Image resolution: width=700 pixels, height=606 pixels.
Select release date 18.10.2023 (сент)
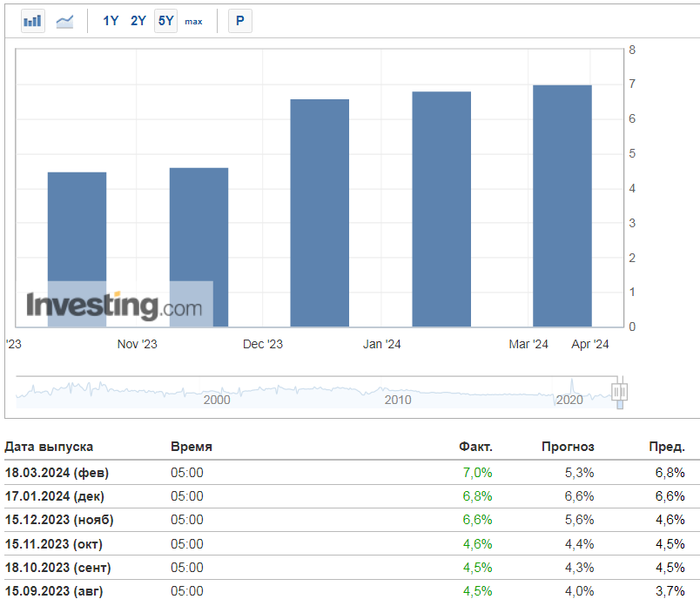click(57, 568)
